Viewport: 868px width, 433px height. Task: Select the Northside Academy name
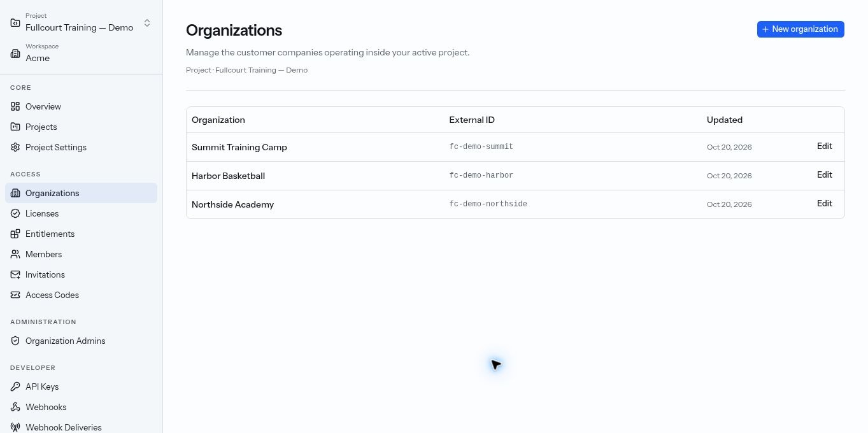232,204
